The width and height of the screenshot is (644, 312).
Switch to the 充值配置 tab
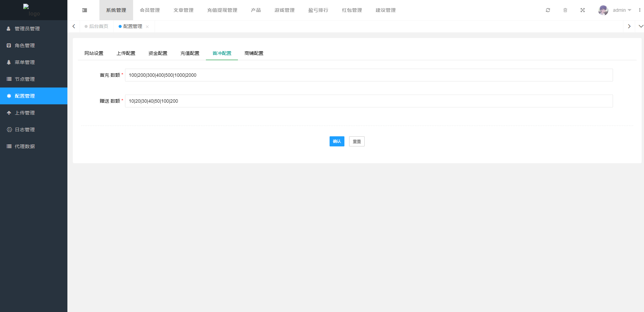coord(190,53)
